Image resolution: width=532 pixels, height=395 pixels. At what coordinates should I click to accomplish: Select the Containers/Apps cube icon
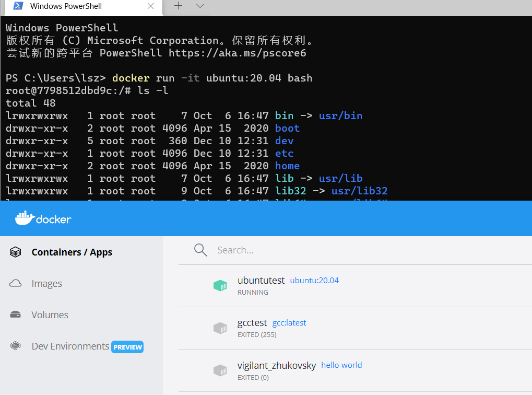tap(15, 252)
